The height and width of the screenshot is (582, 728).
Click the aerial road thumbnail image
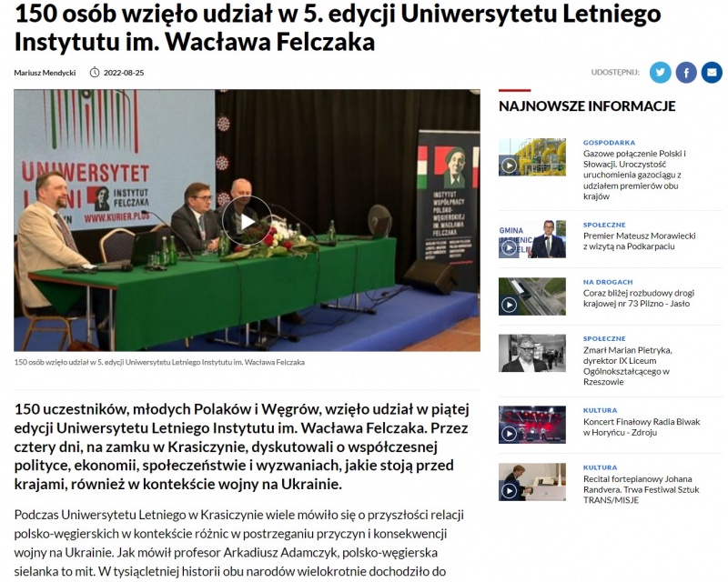pos(532,296)
